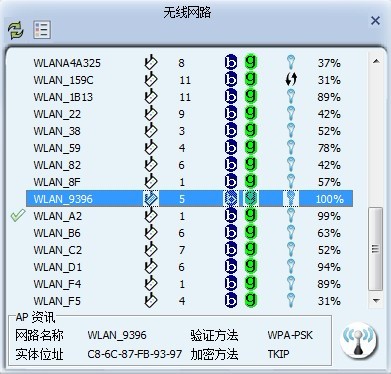Click the security key icon for WLAN_F5
This screenshot has width=391, height=374.
click(291, 300)
